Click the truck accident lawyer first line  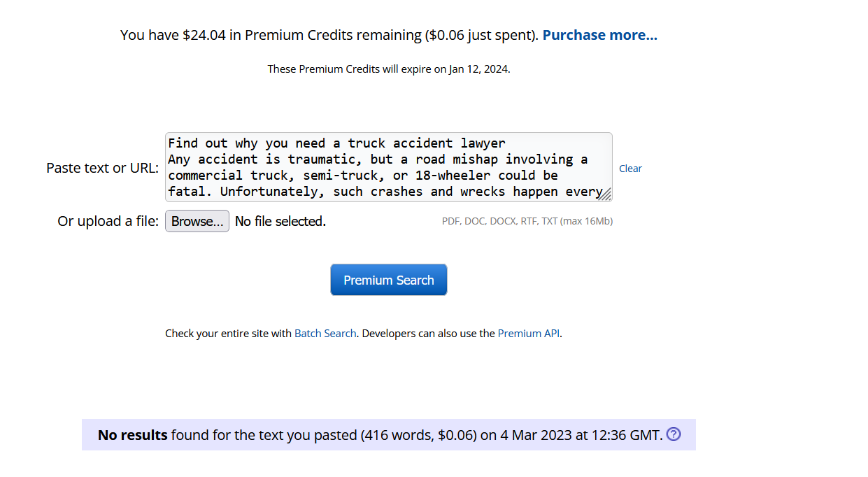(x=336, y=143)
